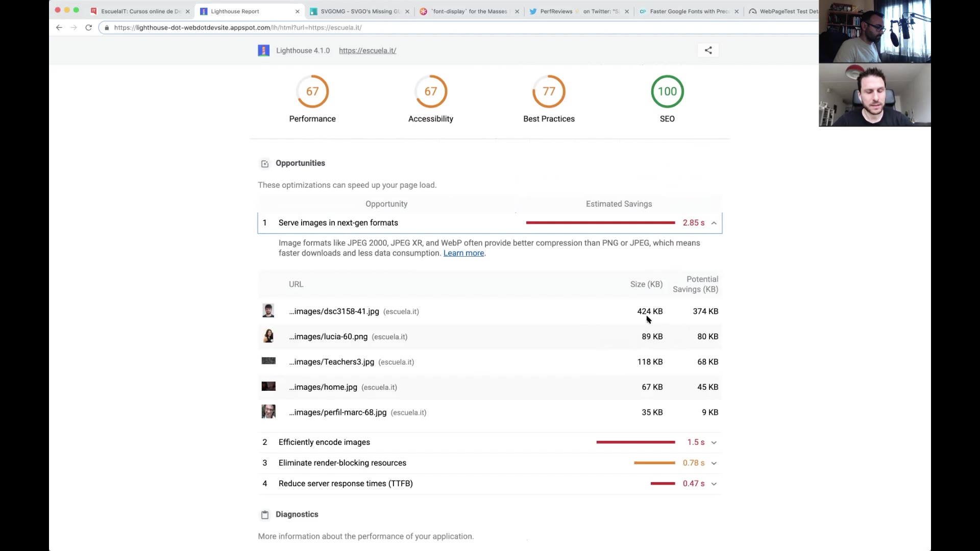Click the 374 KB potential savings value
Screen dimensions: 980x551
[705, 311]
